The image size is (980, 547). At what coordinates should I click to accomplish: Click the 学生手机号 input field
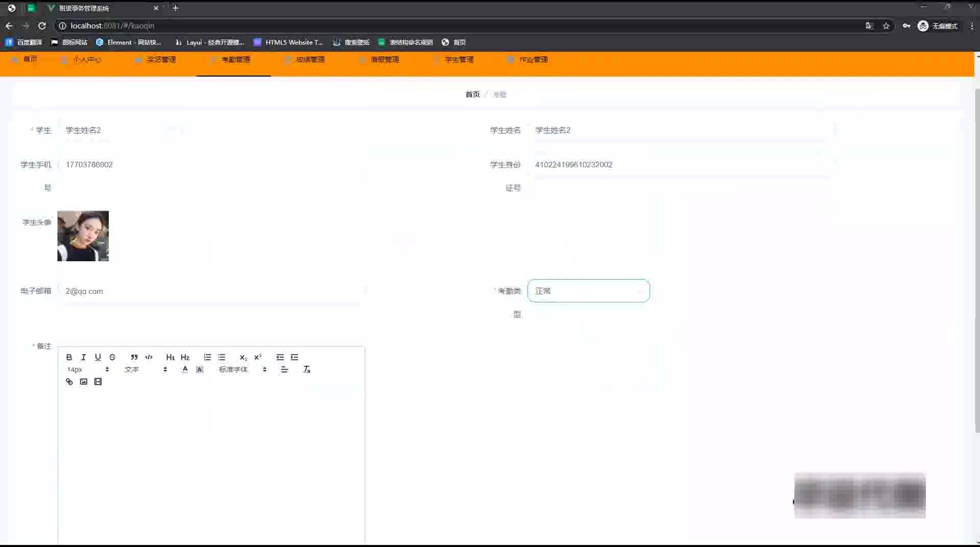click(x=211, y=165)
